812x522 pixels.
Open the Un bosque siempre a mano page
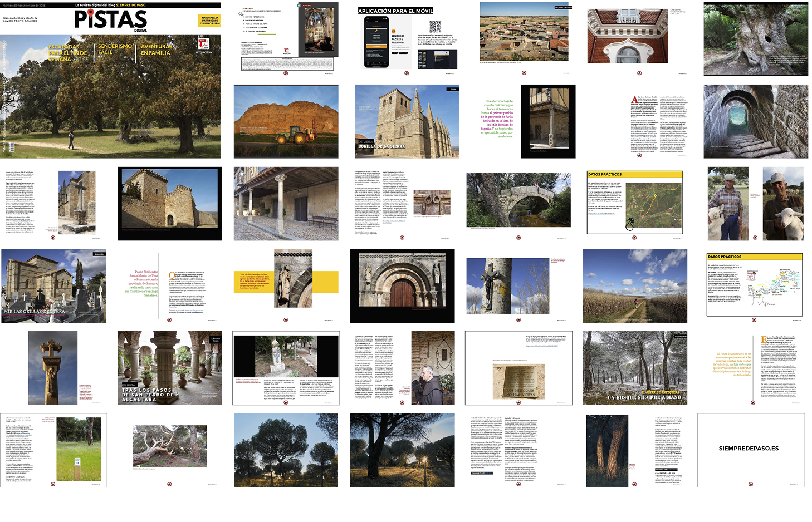click(635, 368)
